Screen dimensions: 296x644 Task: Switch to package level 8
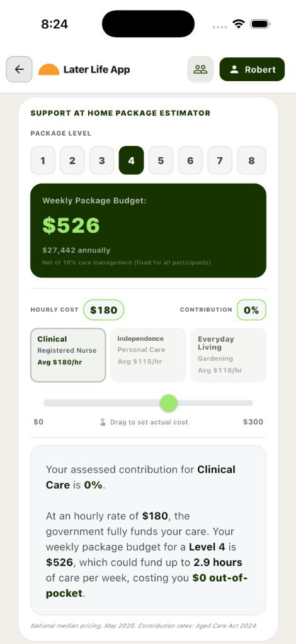252,160
